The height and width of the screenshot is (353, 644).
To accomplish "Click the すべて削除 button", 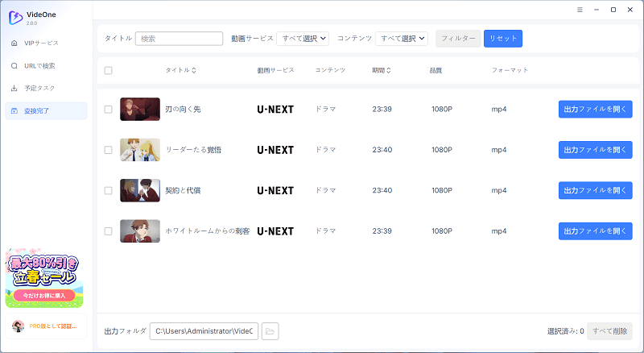I will tap(609, 331).
